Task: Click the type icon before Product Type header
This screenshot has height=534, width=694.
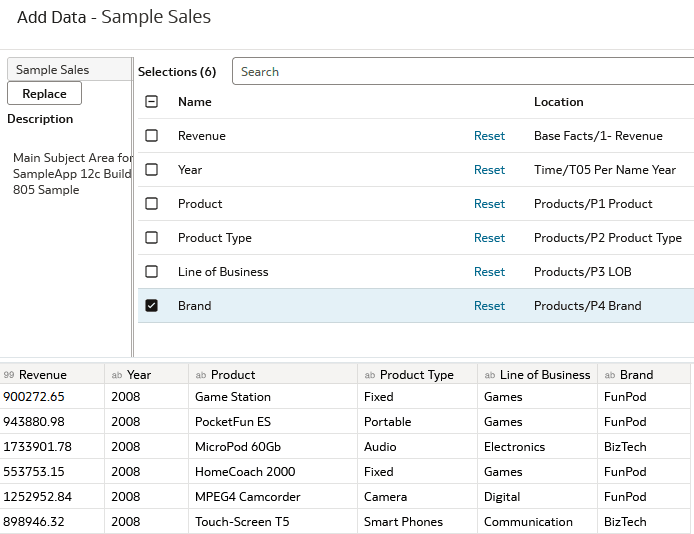Action: click(369, 375)
